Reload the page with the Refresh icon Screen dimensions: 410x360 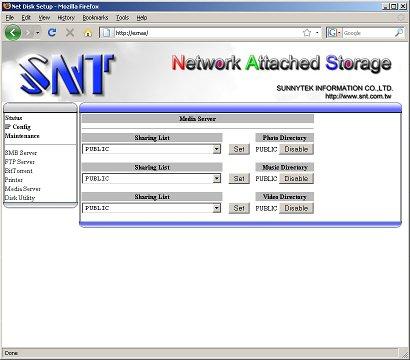[52, 32]
